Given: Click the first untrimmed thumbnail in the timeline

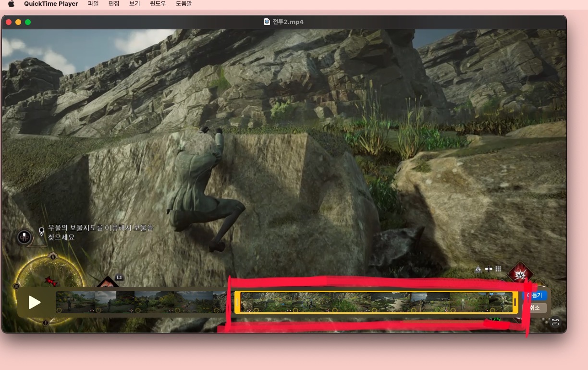Looking at the screenshot, I should pos(75,302).
